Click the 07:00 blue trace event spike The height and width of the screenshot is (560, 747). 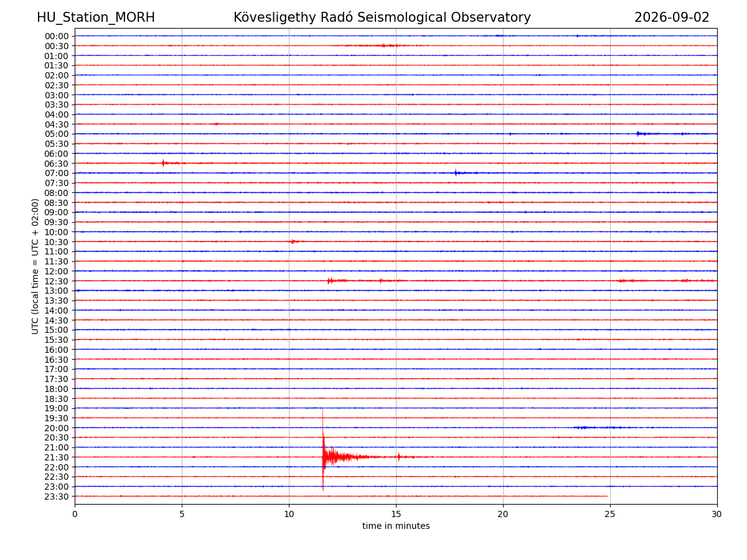(x=456, y=173)
